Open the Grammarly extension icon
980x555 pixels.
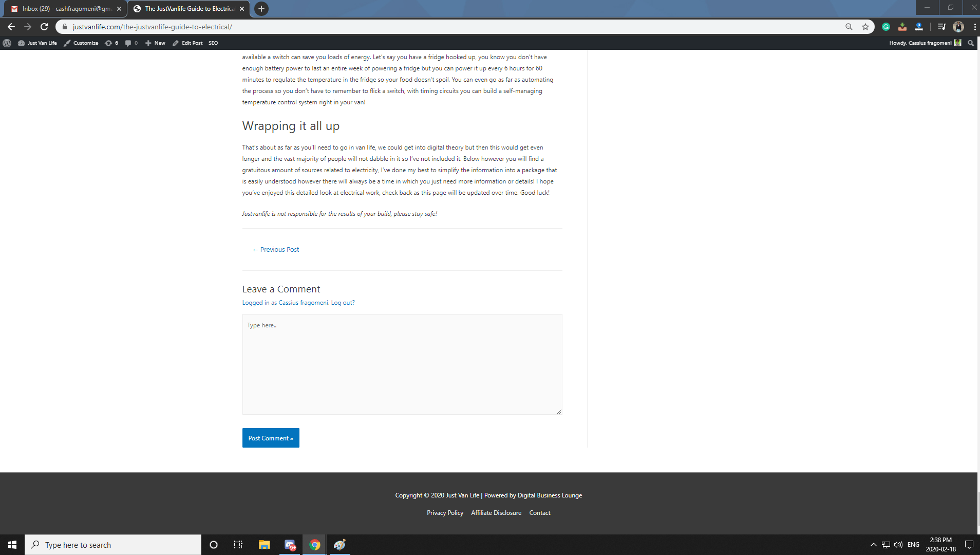[x=886, y=27]
